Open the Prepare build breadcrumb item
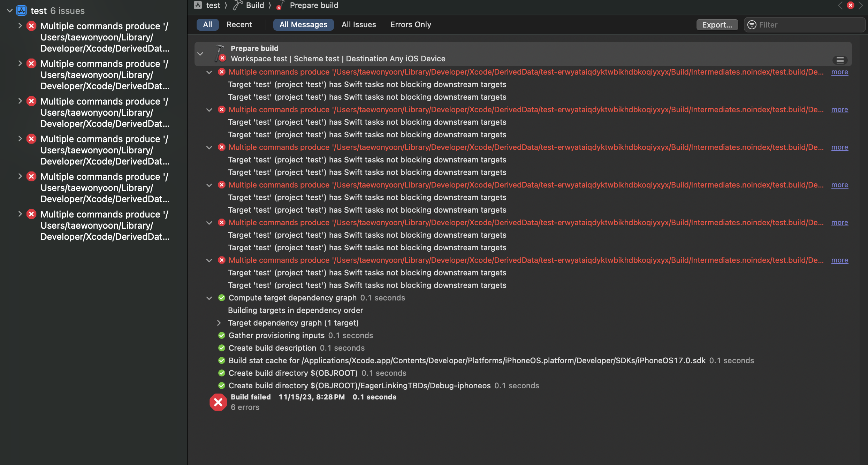868x465 pixels. point(314,5)
